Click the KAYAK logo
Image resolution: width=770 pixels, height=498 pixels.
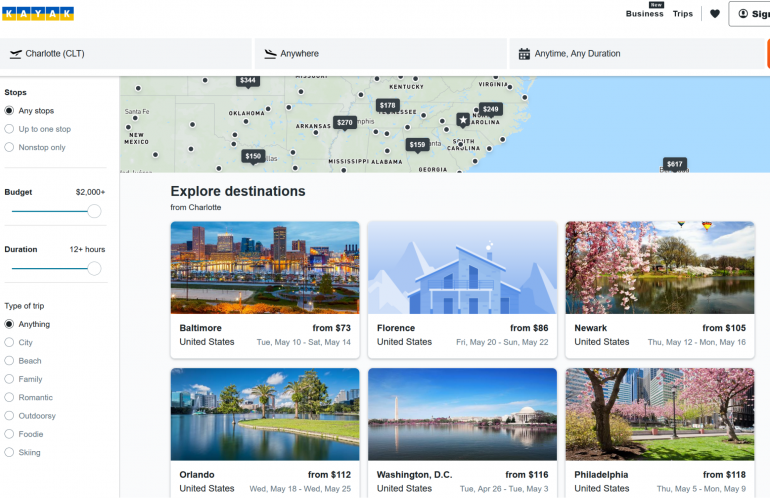(38, 14)
